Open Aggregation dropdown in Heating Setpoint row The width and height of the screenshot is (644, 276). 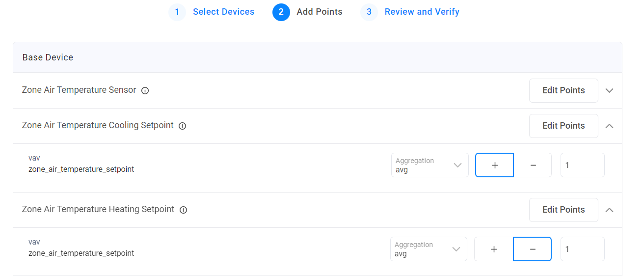click(429, 249)
